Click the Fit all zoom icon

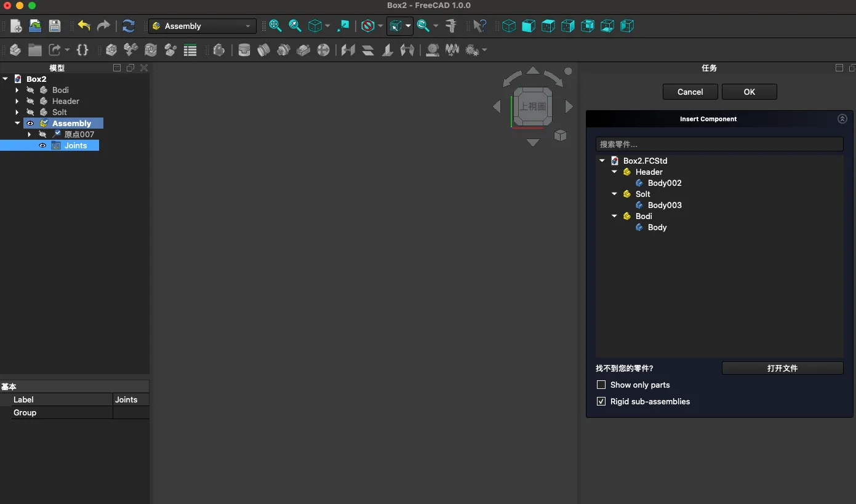275,26
